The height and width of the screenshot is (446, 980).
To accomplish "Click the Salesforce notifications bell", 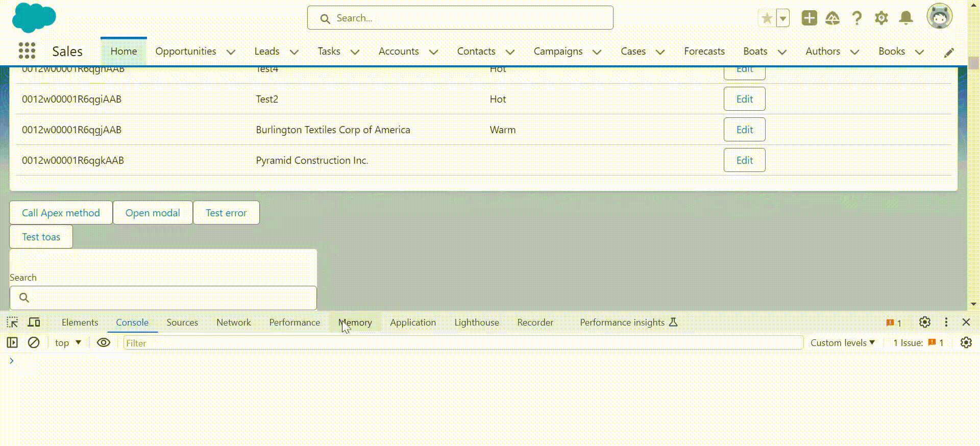I will click(x=906, y=18).
